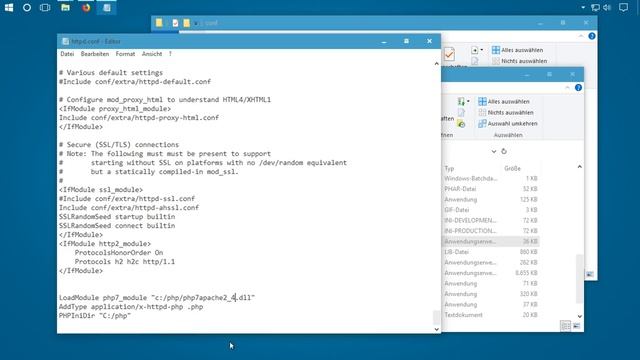Click the Editor title bar document icon
Viewport: 640px width, 360px height.
[x=65, y=41]
